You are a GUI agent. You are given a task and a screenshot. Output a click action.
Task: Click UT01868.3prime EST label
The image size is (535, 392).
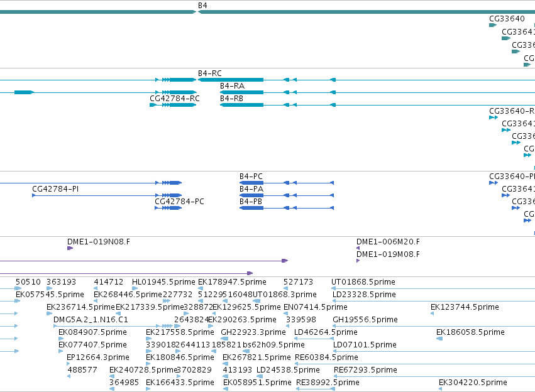(285, 295)
